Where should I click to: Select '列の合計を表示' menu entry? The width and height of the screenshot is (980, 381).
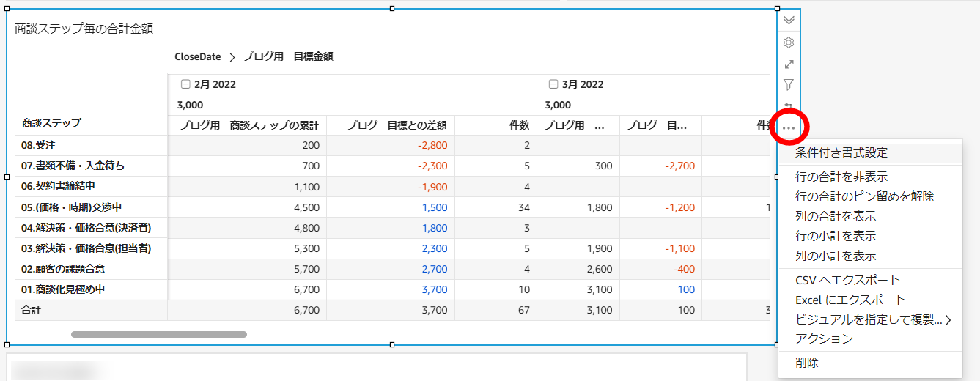[x=835, y=216]
